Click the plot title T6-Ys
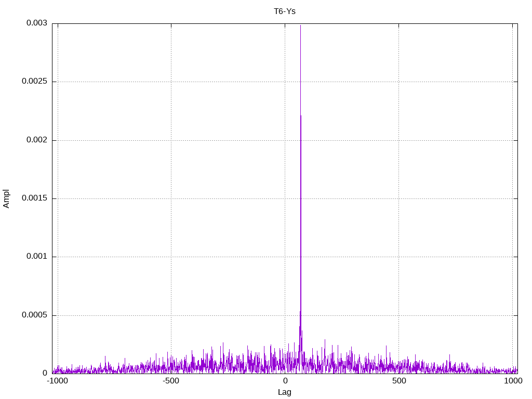This screenshot has width=532, height=399. pyautogui.click(x=284, y=11)
